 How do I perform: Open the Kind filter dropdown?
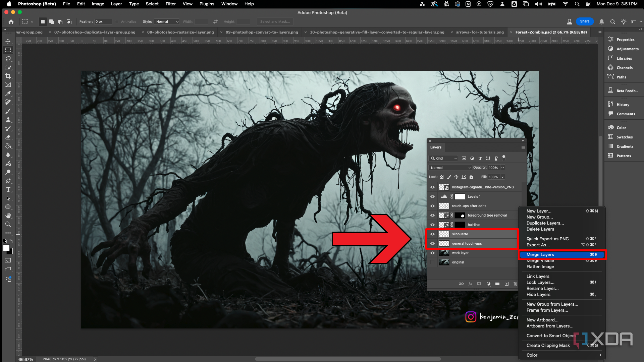click(443, 158)
